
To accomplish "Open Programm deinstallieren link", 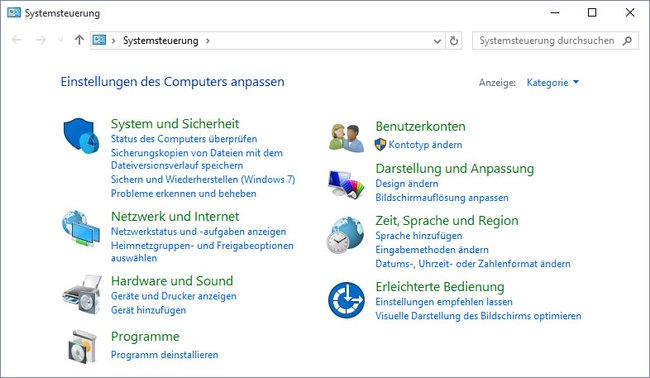I will click(x=165, y=355).
